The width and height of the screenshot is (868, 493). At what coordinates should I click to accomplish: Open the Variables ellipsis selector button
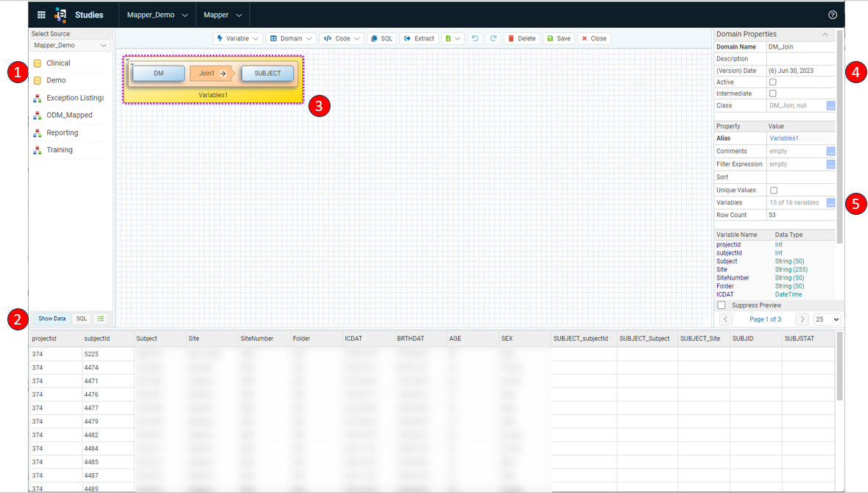(x=830, y=202)
